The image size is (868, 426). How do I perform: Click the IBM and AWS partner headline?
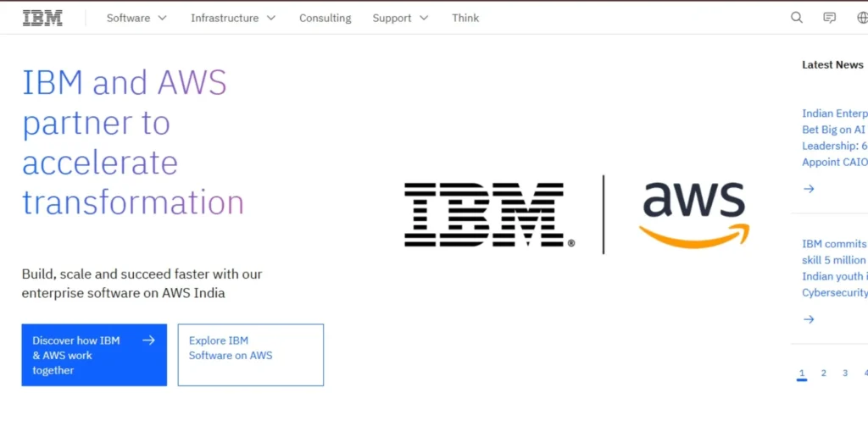click(x=133, y=142)
